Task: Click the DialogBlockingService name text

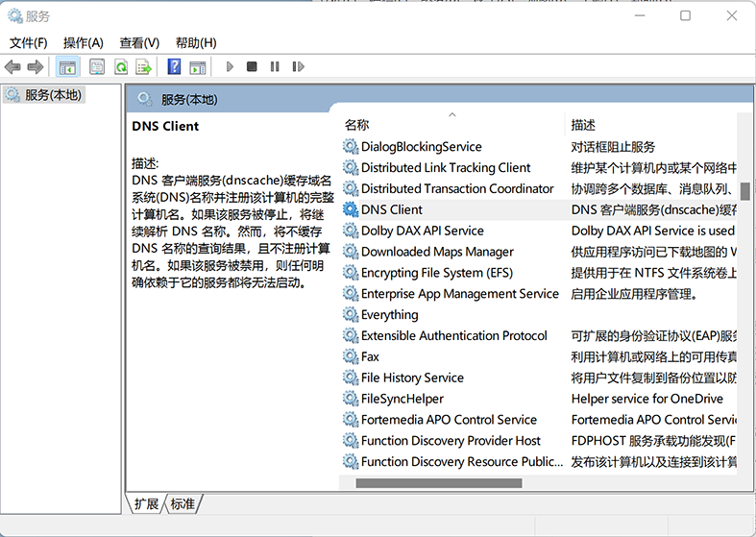Action: pos(422,147)
